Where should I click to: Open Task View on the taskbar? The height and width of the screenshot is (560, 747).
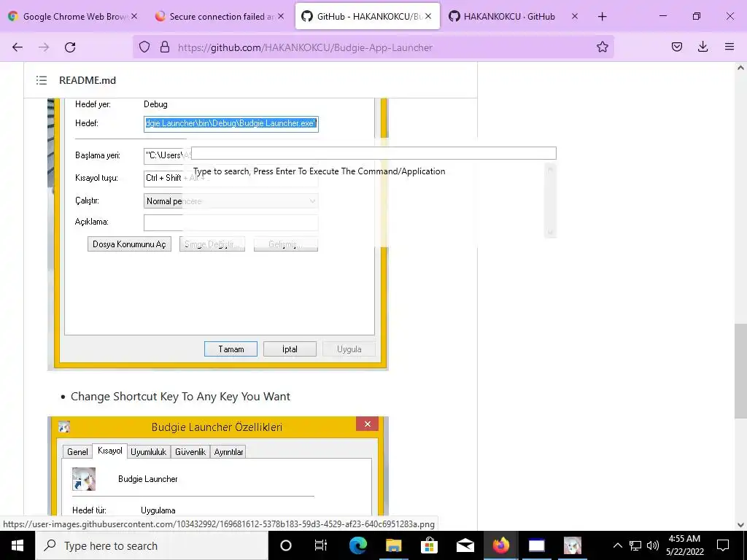click(x=321, y=545)
